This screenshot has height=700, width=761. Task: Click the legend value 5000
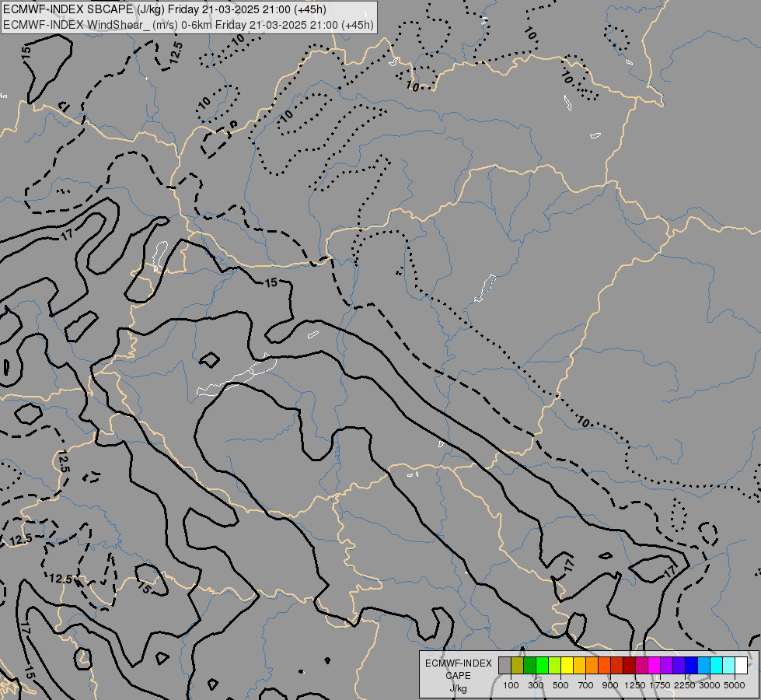coord(735,685)
